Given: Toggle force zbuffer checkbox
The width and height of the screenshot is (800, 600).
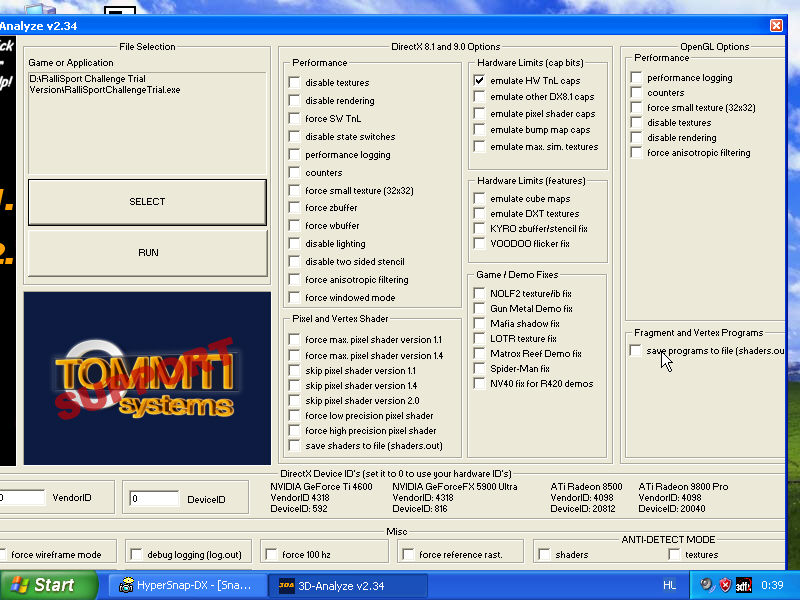Looking at the screenshot, I should 294,207.
